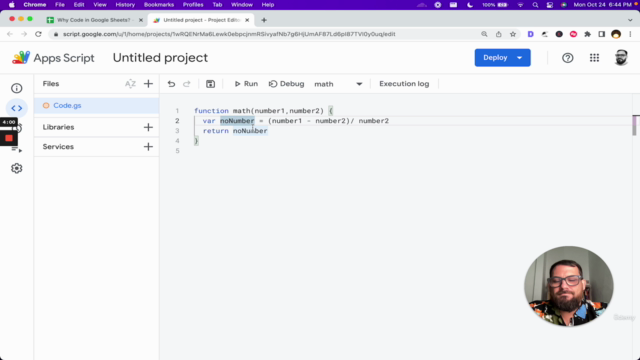Click line number 5 in gutter
640x360 pixels.
click(x=177, y=151)
